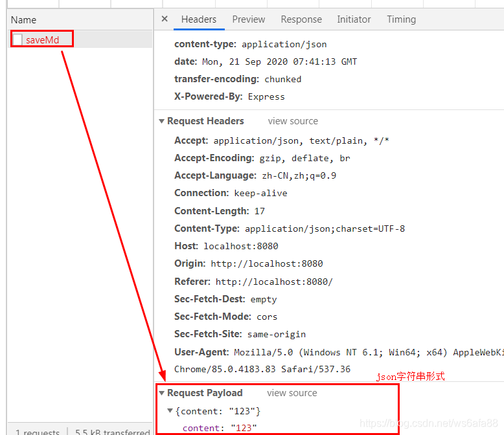The width and height of the screenshot is (504, 435).
Task: Select the Chrome/85.0.4183.83 Safari text line
Action: coord(262,369)
